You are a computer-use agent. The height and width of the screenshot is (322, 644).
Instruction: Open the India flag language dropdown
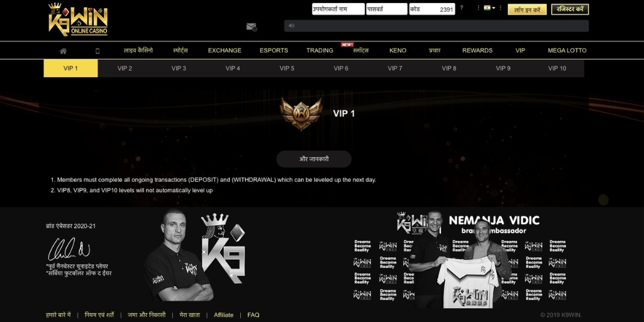click(489, 8)
